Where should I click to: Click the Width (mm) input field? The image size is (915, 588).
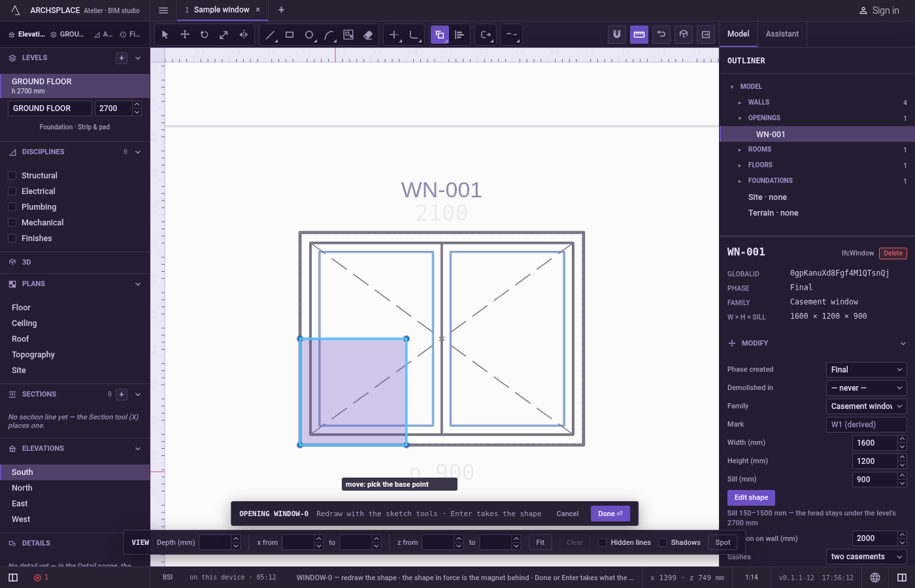tap(875, 443)
